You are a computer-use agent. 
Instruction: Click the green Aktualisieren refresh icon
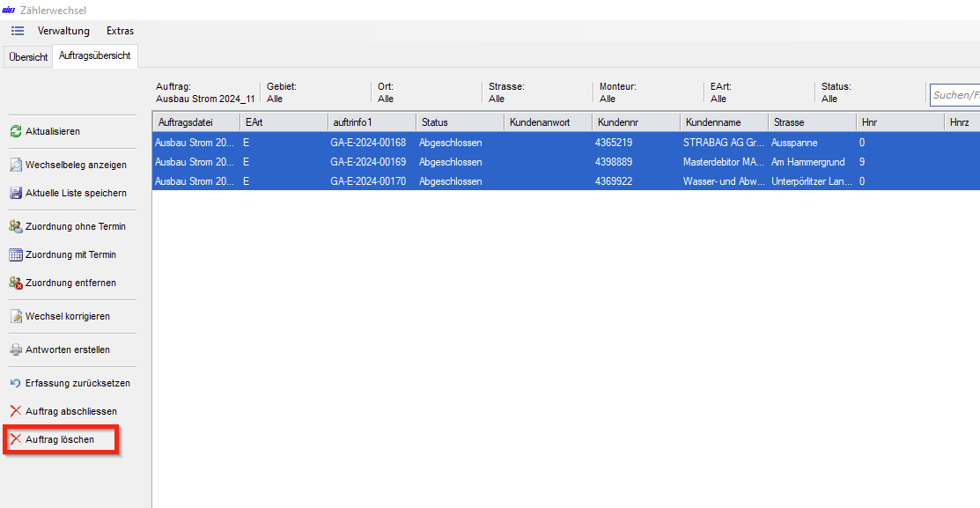coord(16,131)
